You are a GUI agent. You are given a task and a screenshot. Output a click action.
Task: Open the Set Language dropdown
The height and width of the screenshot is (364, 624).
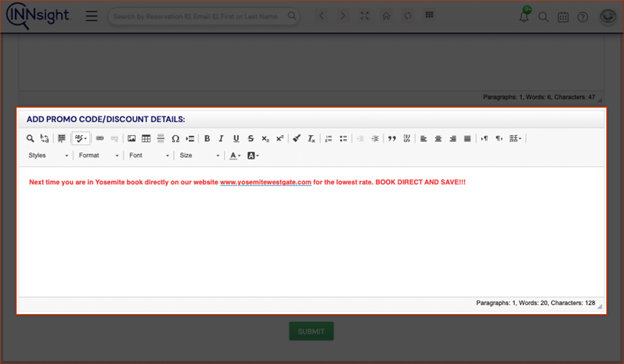pyautogui.click(x=516, y=138)
